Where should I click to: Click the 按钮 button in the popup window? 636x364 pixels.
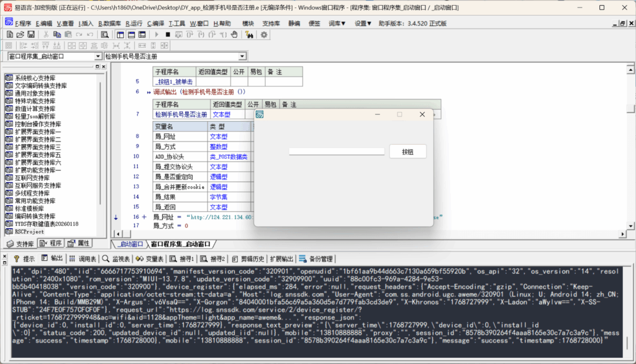(407, 152)
